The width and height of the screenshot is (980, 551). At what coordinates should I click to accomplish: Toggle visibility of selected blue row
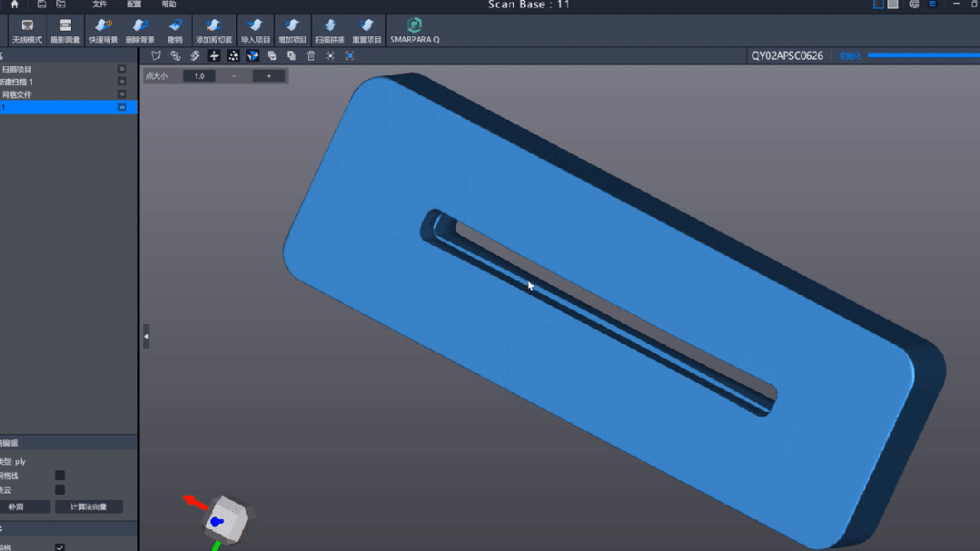(122, 107)
